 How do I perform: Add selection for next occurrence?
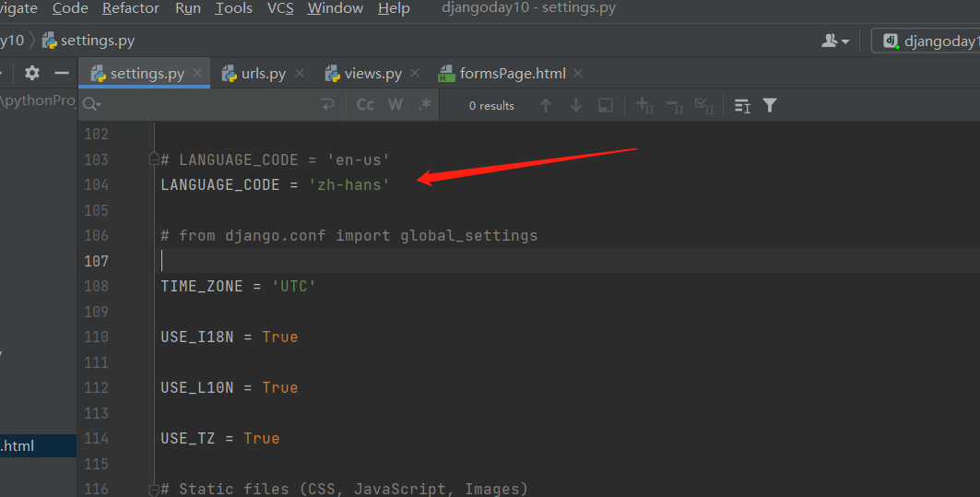(x=645, y=106)
